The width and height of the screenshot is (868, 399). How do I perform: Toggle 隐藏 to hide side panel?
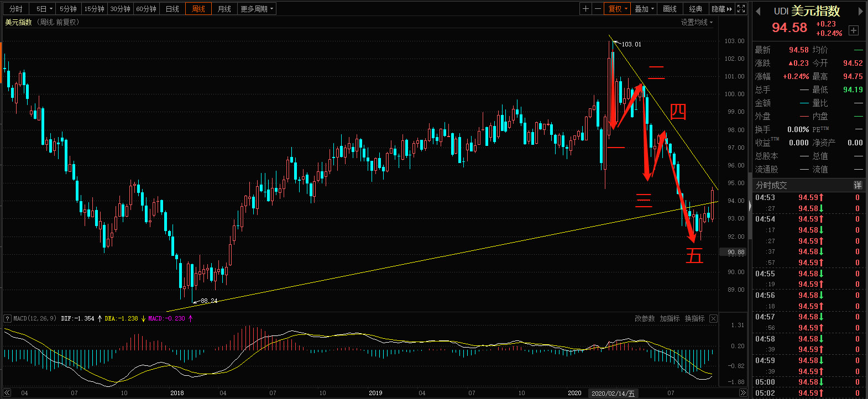click(721, 9)
